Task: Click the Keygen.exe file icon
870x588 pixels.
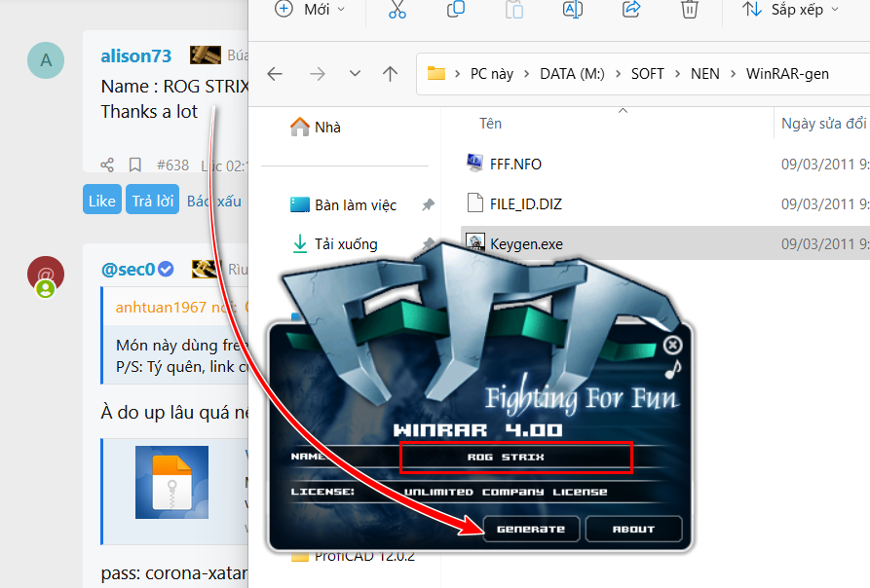Action: [x=475, y=242]
